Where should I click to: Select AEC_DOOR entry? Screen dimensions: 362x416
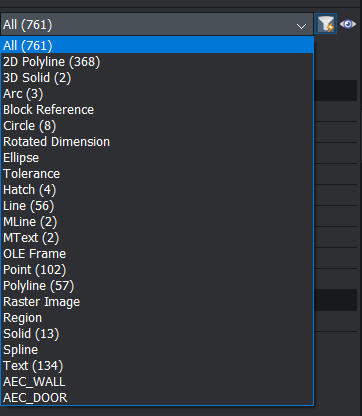tap(157, 398)
